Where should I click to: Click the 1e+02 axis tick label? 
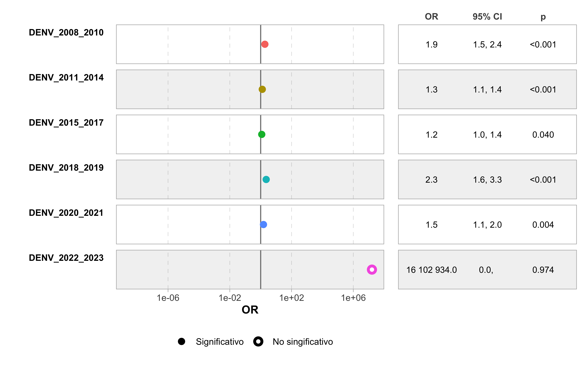point(292,298)
